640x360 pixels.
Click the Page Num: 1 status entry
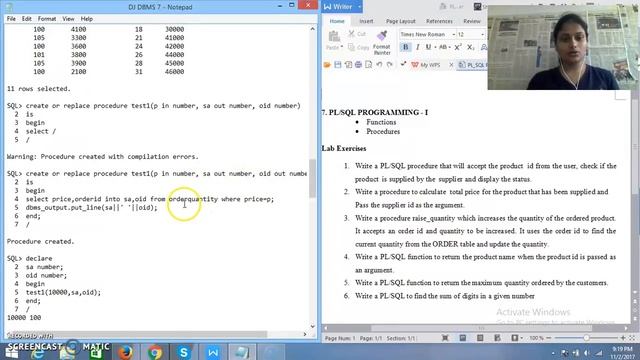coord(340,338)
